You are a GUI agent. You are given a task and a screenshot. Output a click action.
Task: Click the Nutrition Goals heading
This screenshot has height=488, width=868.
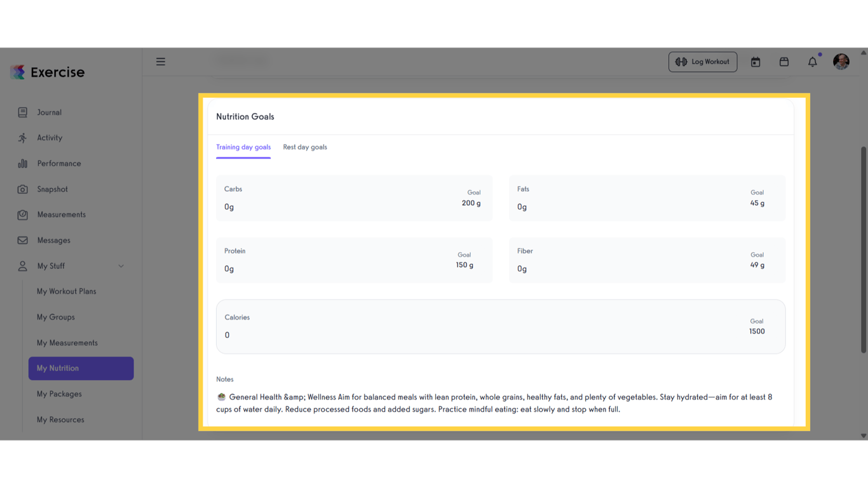pyautogui.click(x=245, y=117)
